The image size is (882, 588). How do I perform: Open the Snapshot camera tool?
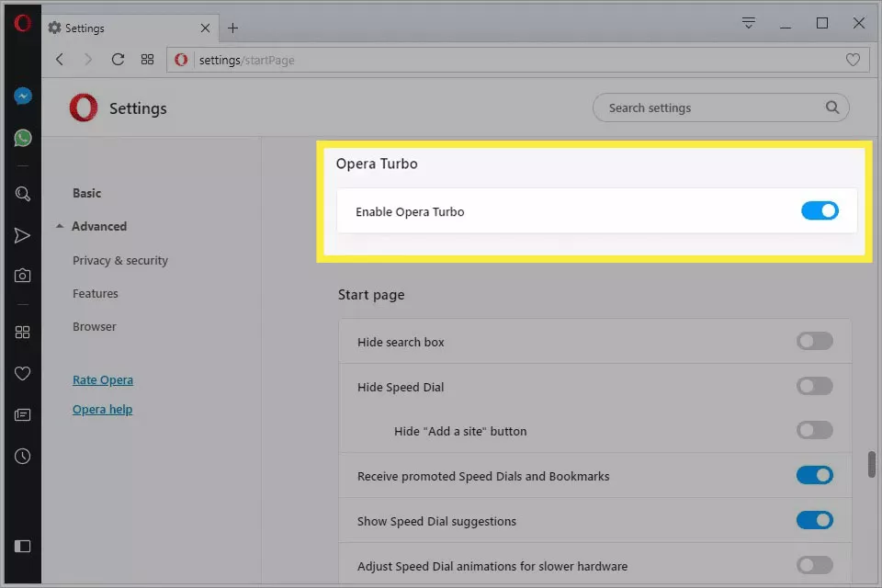coord(23,276)
